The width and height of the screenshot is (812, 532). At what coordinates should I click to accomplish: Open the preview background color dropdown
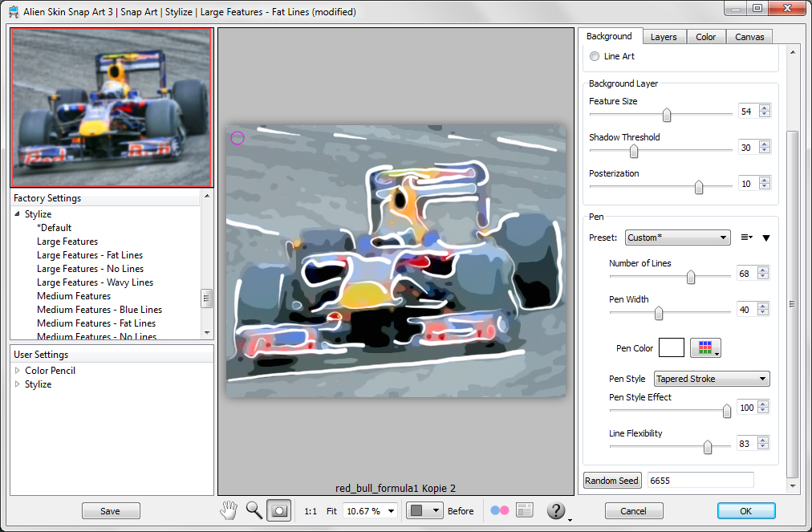[424, 511]
